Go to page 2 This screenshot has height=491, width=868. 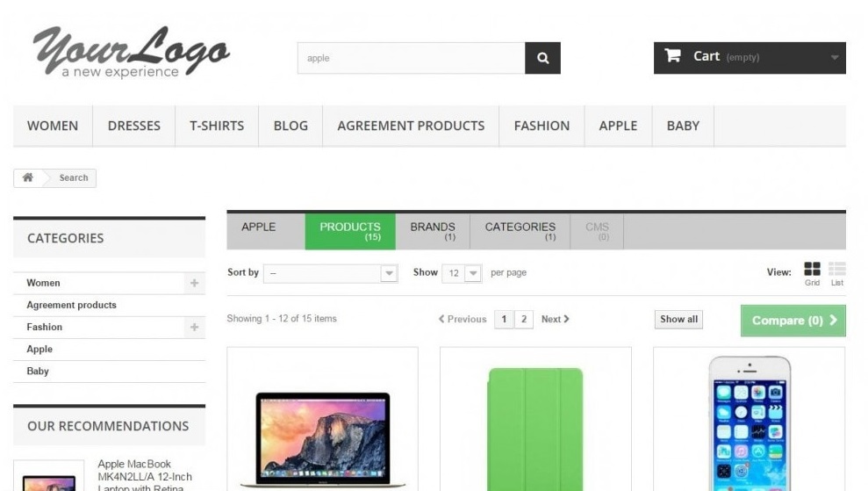pyautogui.click(x=524, y=319)
